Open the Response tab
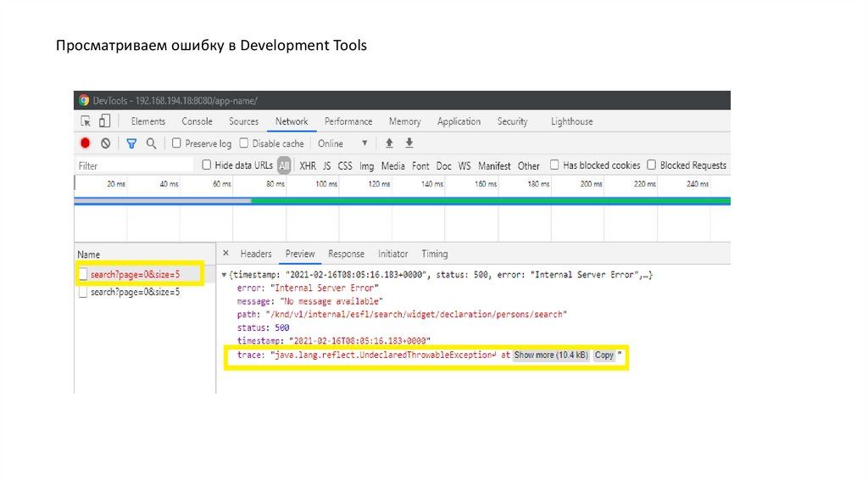 tap(346, 254)
